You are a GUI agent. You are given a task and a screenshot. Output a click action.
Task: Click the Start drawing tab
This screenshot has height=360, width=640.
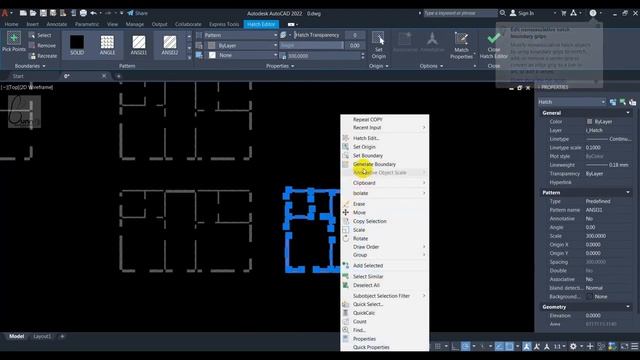[18, 76]
